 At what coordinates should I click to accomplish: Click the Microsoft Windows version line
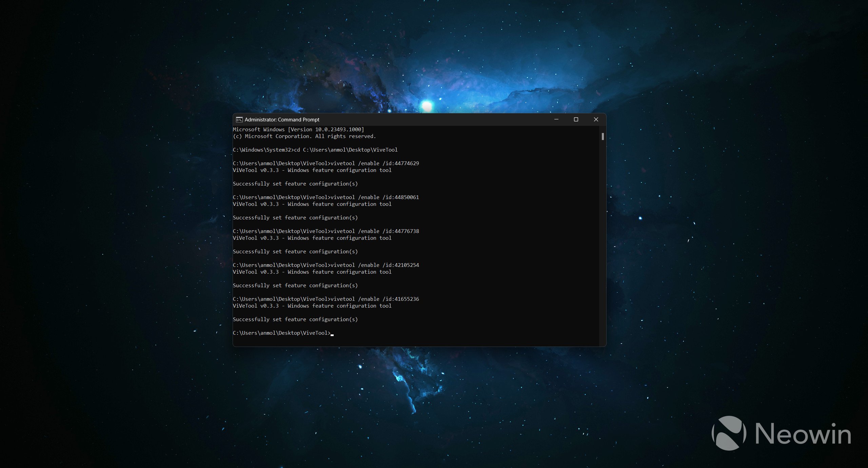click(298, 130)
